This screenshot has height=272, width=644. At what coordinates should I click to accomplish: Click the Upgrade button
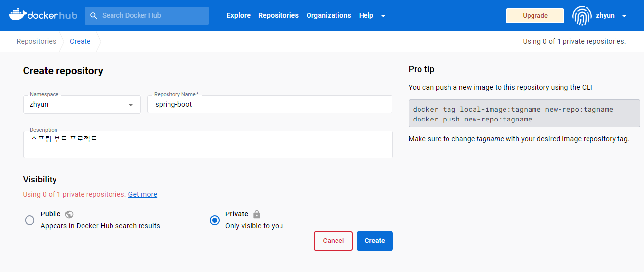click(535, 16)
